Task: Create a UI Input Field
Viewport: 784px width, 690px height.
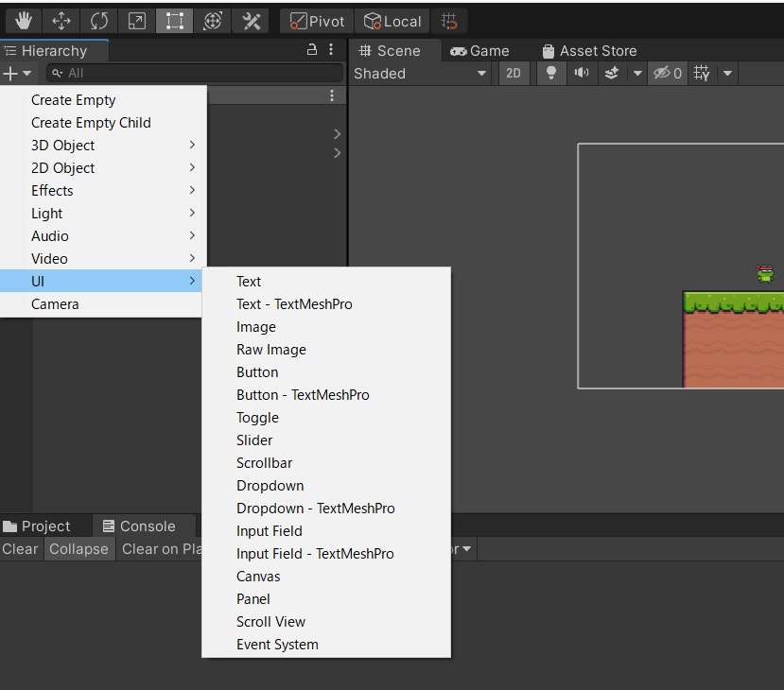Action: (326, 530)
